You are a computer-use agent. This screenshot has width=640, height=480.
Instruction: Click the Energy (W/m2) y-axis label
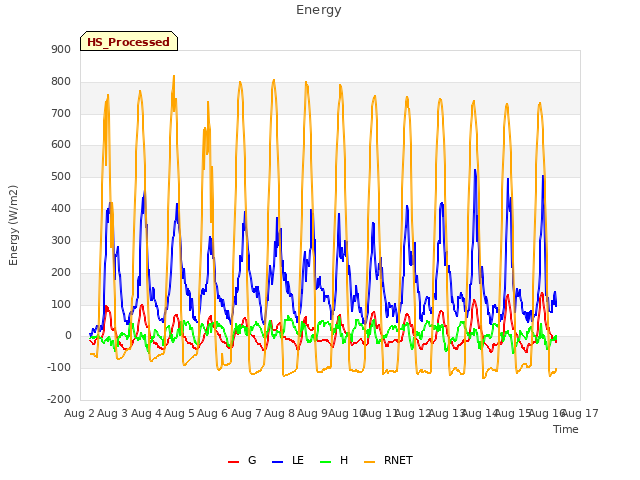(13, 225)
